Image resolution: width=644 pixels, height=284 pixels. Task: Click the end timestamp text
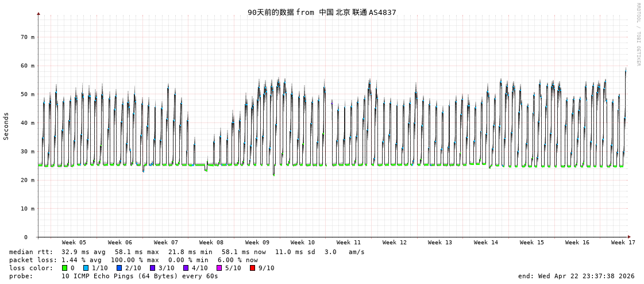coord(576,276)
